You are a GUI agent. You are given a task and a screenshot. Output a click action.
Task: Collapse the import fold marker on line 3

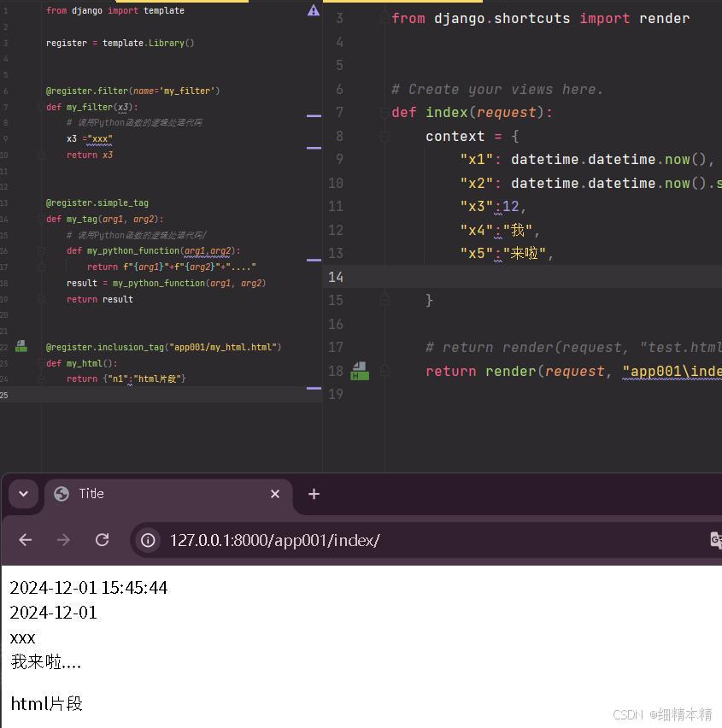(384, 18)
